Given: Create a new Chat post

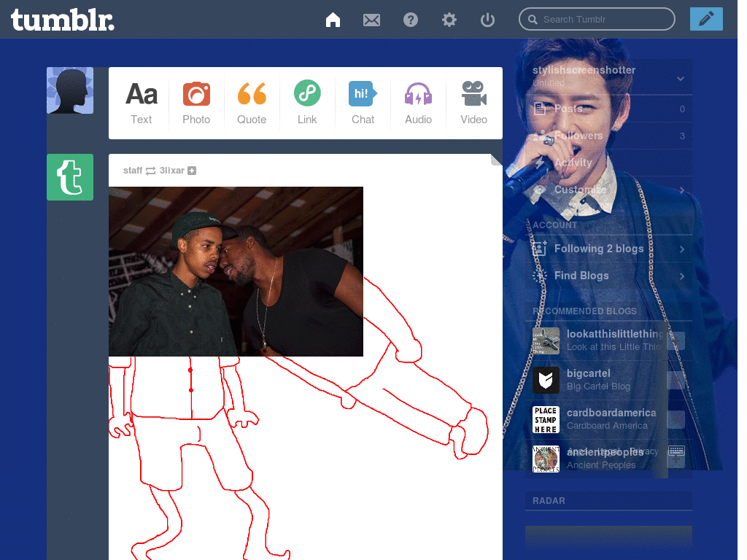Looking at the screenshot, I should point(363,103).
